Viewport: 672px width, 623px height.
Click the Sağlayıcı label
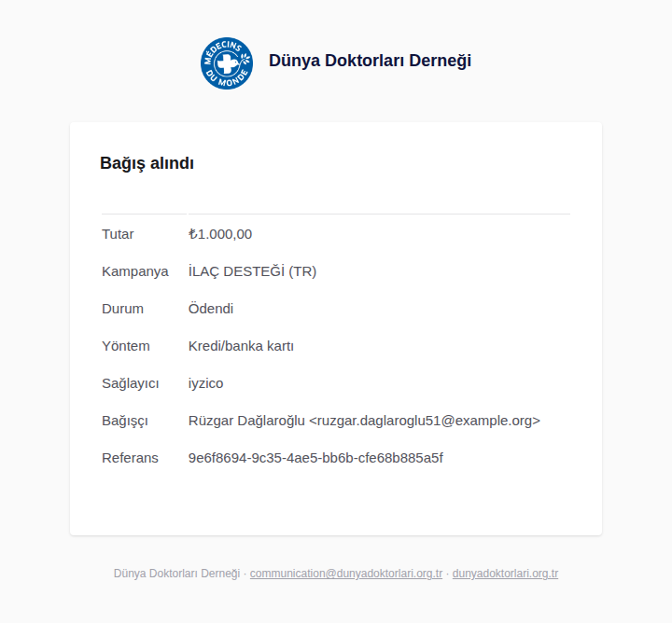(x=131, y=383)
